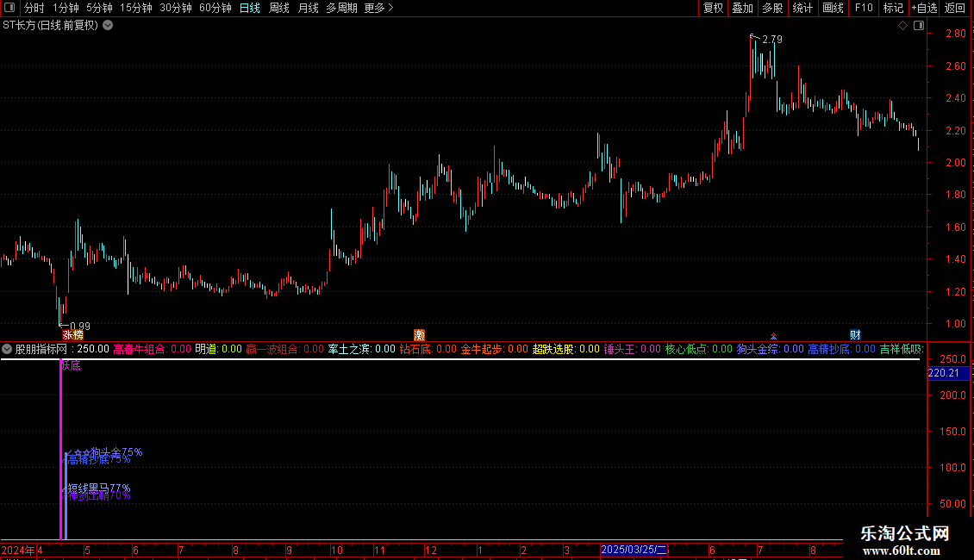The width and height of the screenshot is (974, 560).
Task: Add stock via +自选 button
Action: click(x=924, y=8)
